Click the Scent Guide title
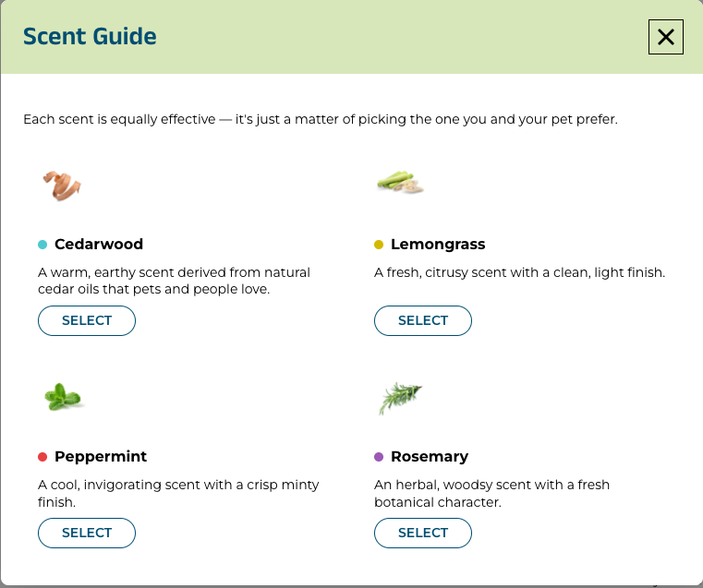703x588 pixels. pos(90,36)
